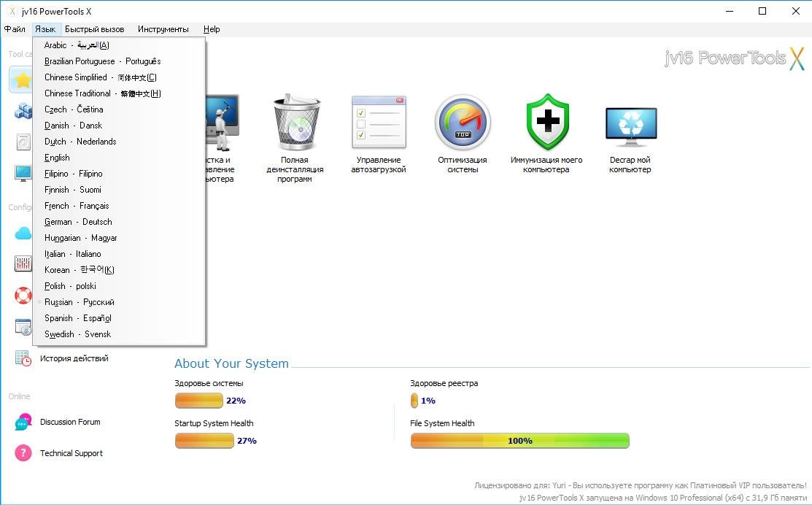Screen dimensions: 812x505
Task: Click the Здоровье реестра 1% bar
Action: (414, 401)
